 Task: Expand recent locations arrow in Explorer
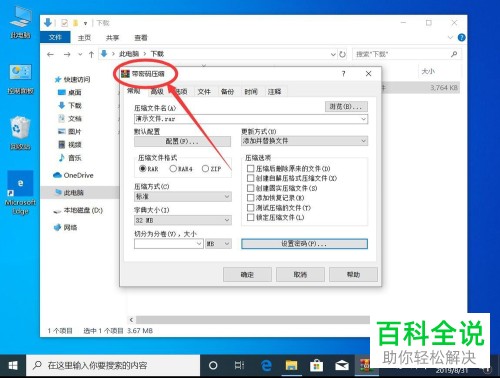coord(80,54)
